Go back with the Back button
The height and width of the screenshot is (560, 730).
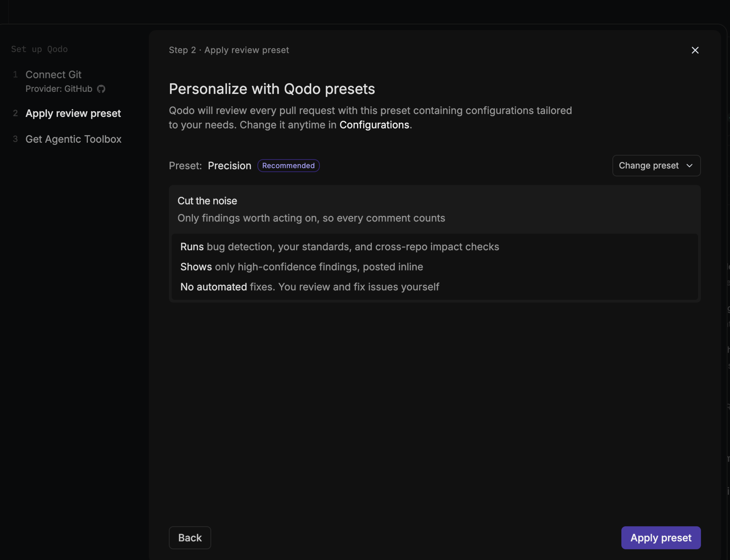coord(190,538)
